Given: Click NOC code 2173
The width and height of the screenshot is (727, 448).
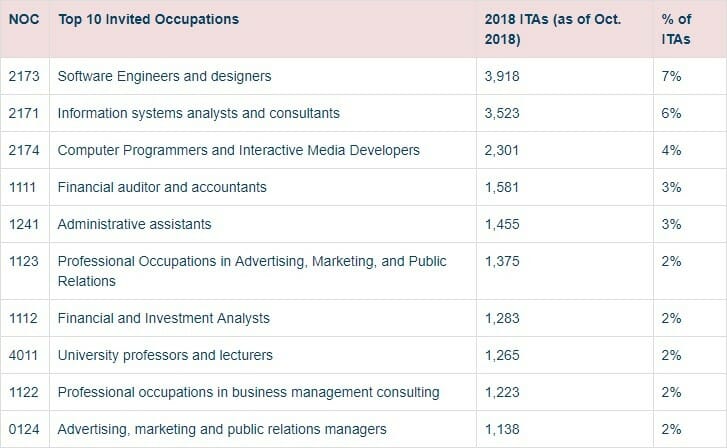Looking at the screenshot, I should (24, 76).
